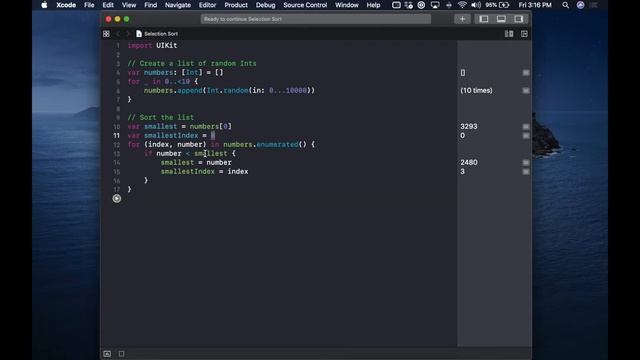Show Quick Look for the 3293 result
Viewport: 640px width, 360px height.
(526, 127)
